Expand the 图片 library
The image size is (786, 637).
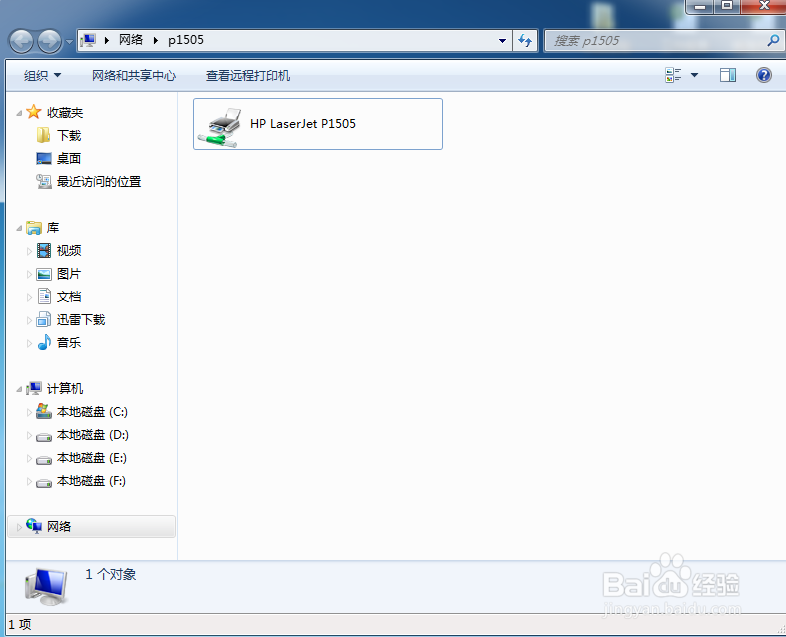point(29,274)
